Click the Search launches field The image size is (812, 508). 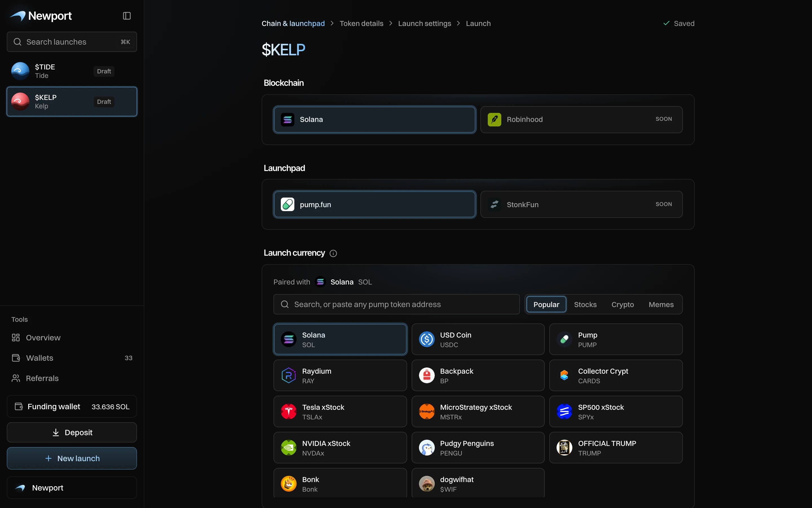(x=72, y=42)
